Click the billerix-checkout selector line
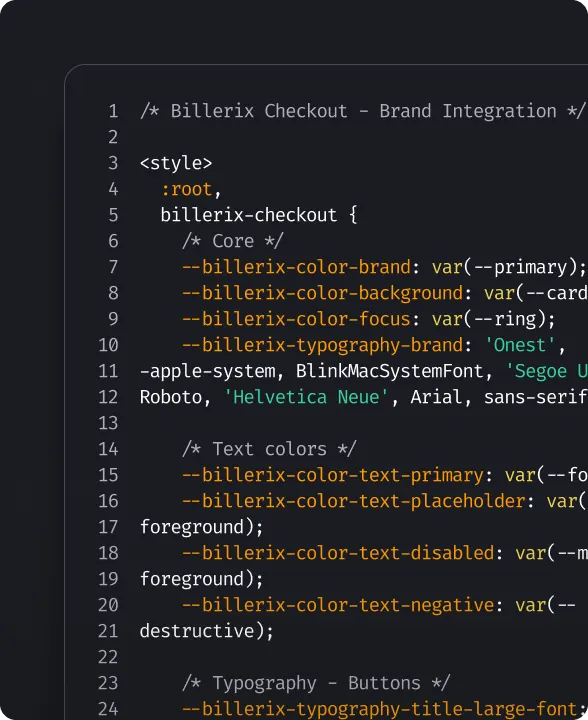This screenshot has width=588, height=720. [x=259, y=215]
